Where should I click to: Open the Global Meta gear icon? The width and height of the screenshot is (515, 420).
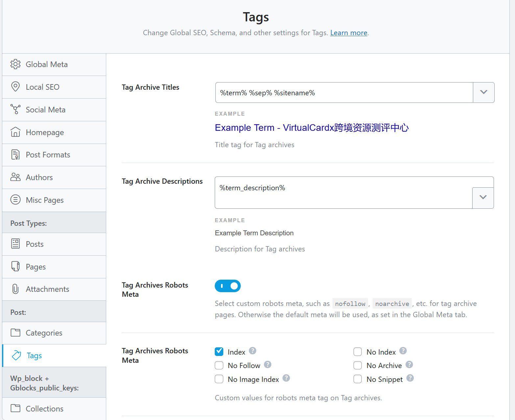[15, 64]
